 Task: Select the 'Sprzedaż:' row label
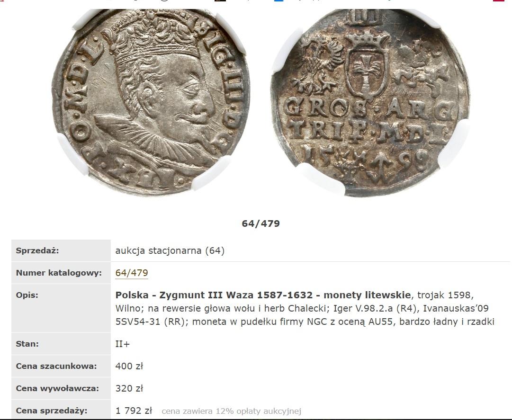coord(37,250)
